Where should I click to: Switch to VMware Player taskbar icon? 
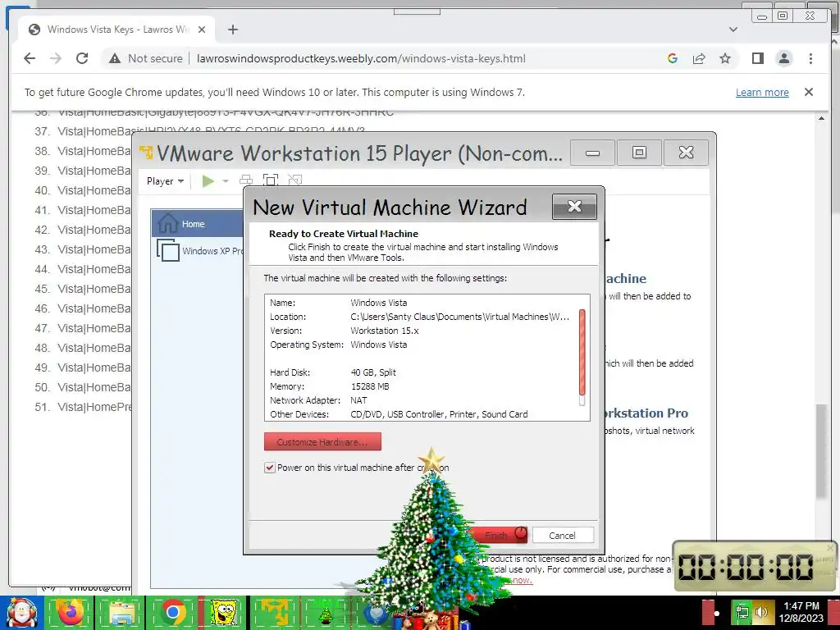click(x=275, y=613)
